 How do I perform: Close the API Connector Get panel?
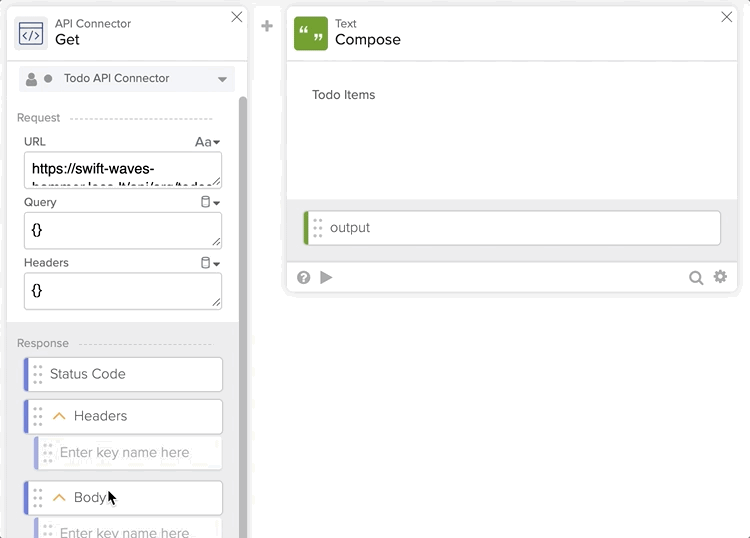[237, 17]
